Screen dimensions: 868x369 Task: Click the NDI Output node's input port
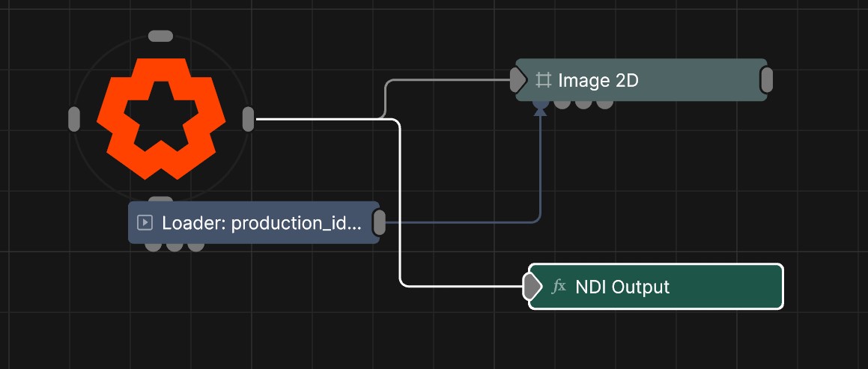pos(531,287)
